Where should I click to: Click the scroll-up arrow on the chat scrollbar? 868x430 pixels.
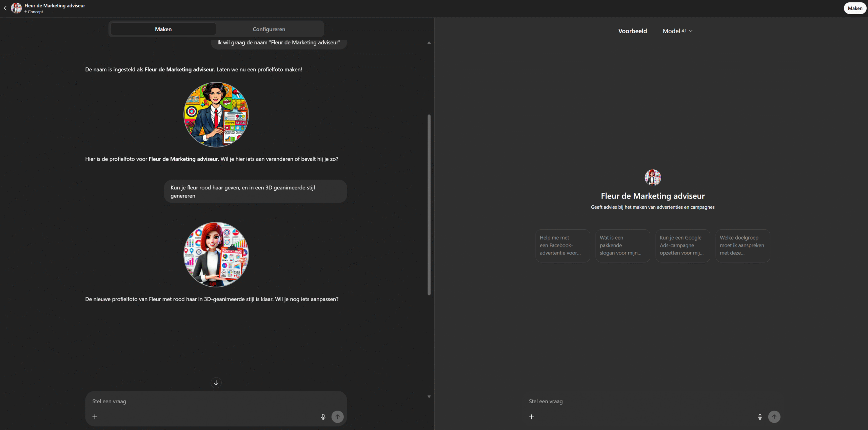[x=429, y=43]
